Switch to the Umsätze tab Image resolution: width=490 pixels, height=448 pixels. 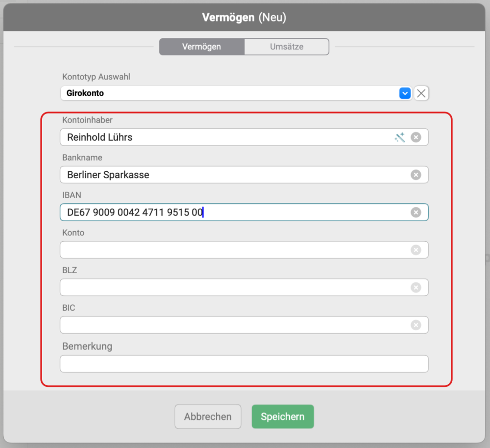tap(286, 47)
